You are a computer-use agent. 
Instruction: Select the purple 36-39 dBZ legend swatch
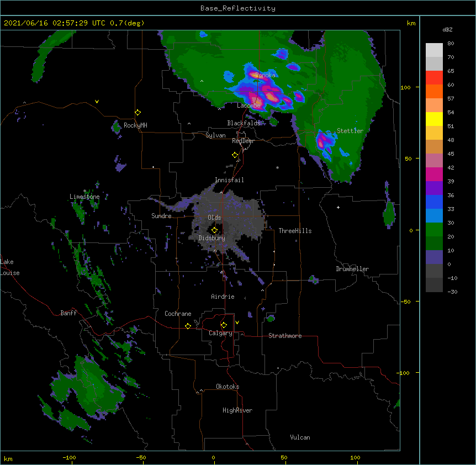(434, 188)
